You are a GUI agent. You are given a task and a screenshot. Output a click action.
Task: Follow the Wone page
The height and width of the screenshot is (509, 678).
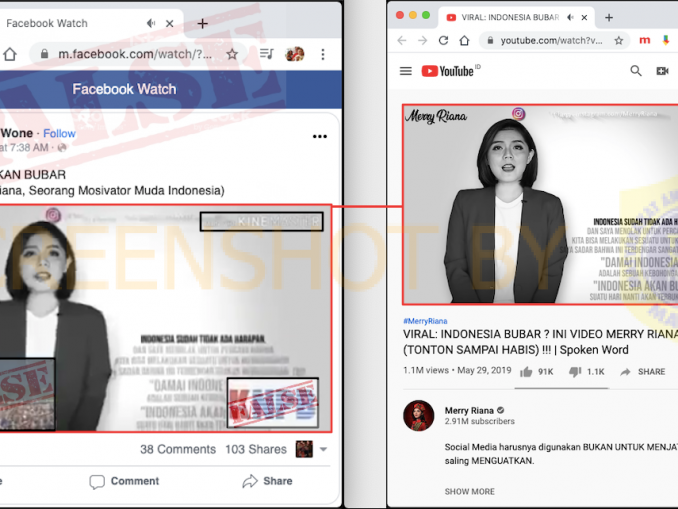59,133
